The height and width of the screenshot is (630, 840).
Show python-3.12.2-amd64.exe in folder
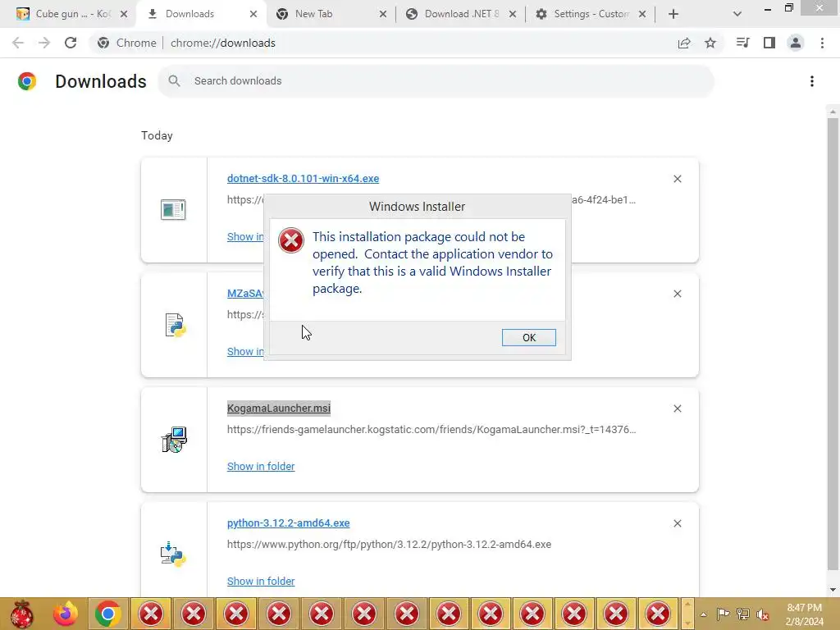[261, 582]
